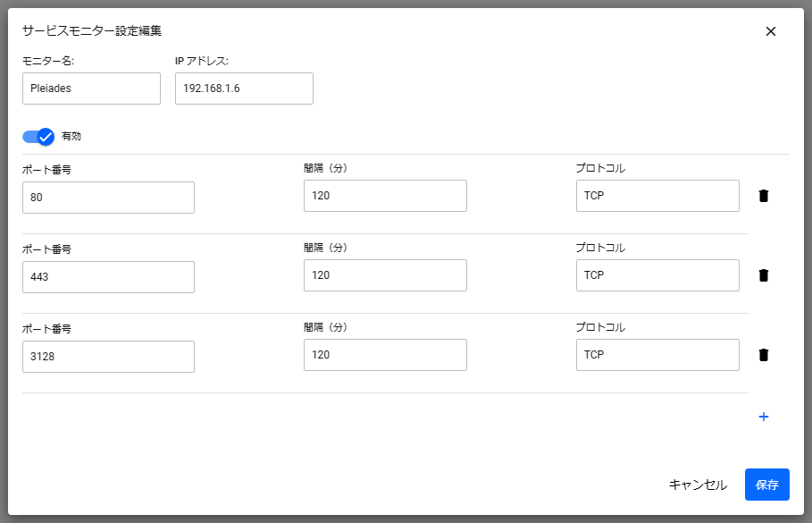Click the port number field showing 80
Viewport: 812px width, 523px height.
tap(108, 198)
